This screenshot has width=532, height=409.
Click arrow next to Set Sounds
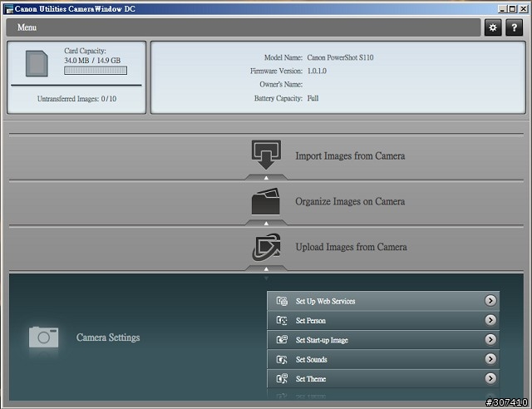(490, 359)
